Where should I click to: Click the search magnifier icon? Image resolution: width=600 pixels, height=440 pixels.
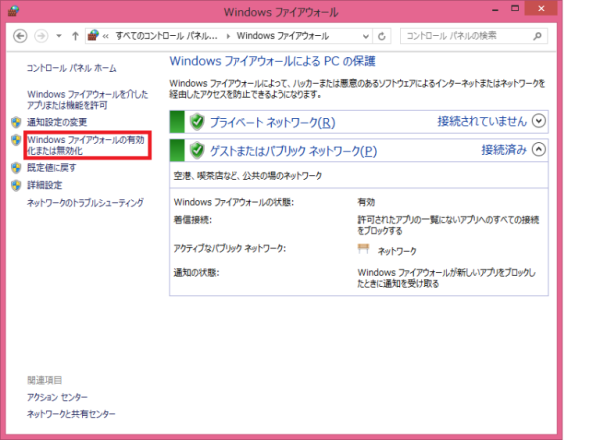point(537,36)
